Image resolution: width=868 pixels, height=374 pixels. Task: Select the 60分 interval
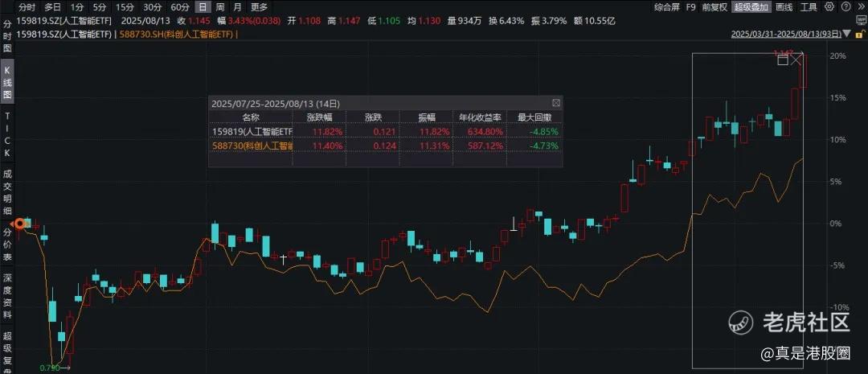[x=179, y=7]
